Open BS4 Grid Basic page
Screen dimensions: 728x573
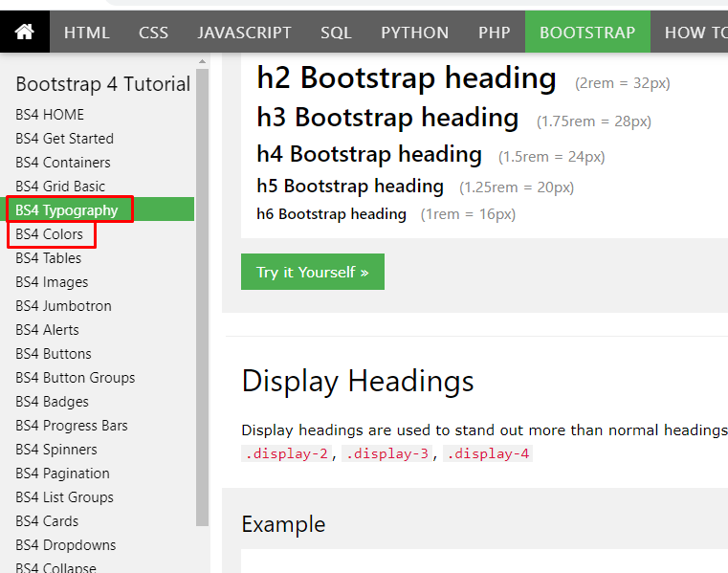click(x=60, y=187)
